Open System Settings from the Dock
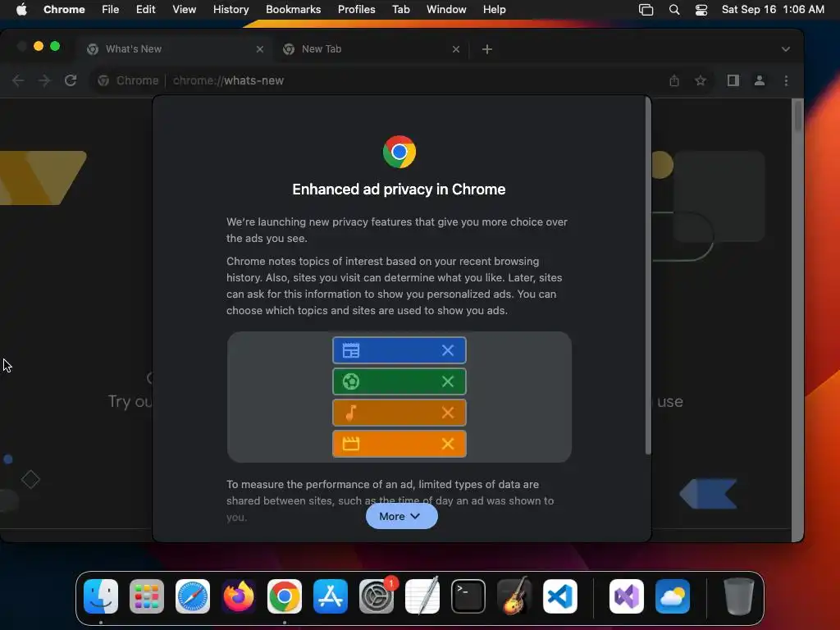The width and height of the screenshot is (840, 630). [x=376, y=596]
